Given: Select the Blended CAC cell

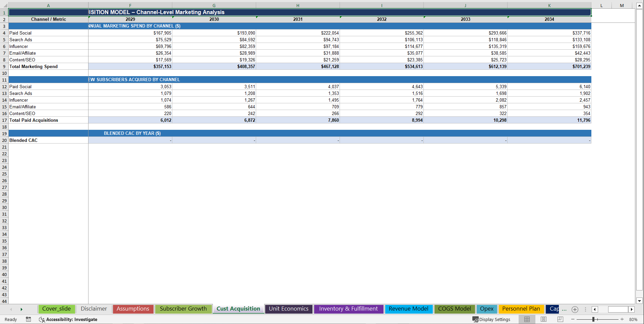Looking at the screenshot, I should click(49, 140).
